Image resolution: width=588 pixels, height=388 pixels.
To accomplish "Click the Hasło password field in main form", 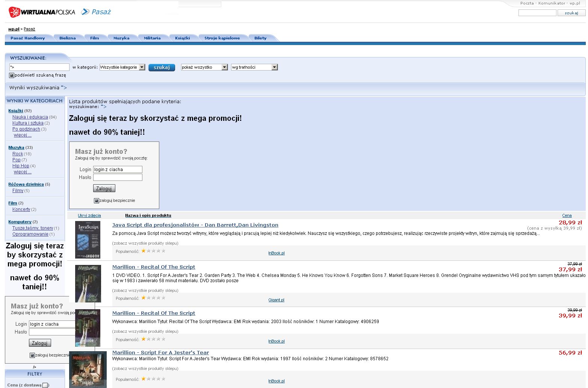I will pos(118,177).
